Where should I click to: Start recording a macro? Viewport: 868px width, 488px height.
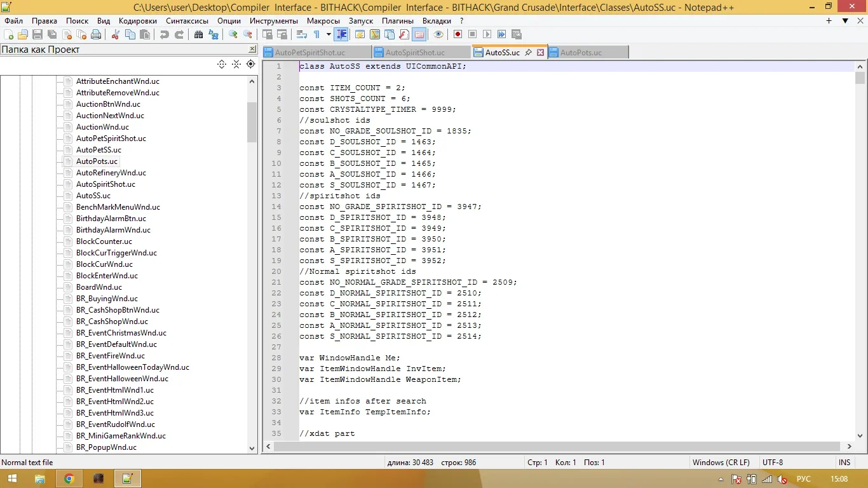[x=458, y=34]
